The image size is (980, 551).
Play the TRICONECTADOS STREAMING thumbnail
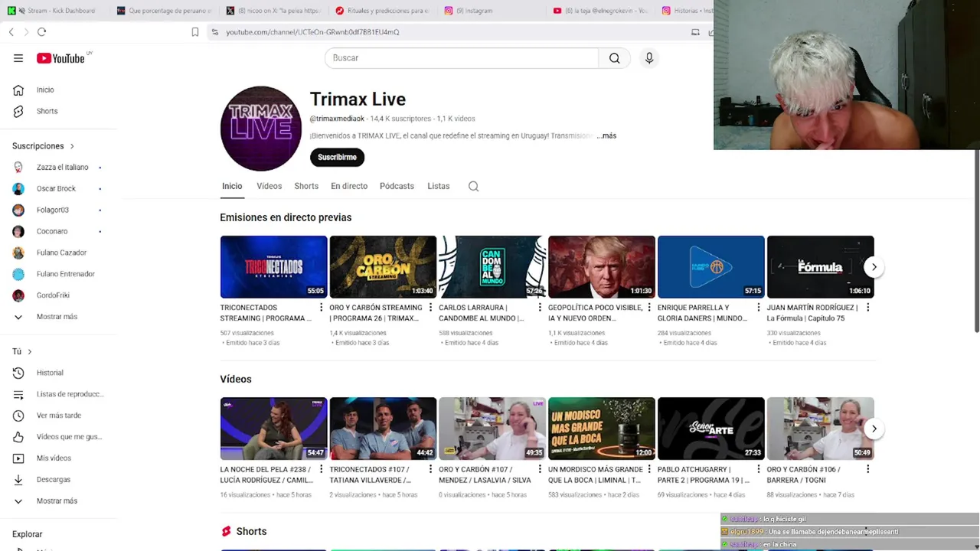[273, 267]
